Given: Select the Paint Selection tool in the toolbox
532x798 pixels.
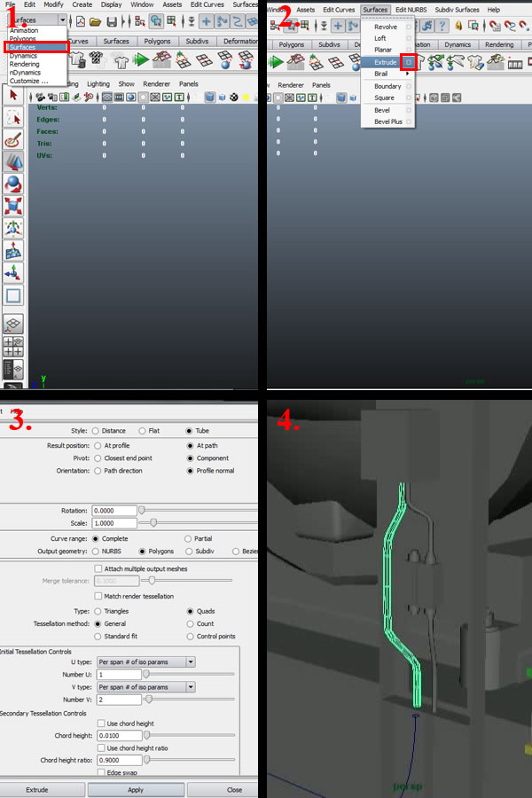Looking at the screenshot, I should (x=13, y=140).
